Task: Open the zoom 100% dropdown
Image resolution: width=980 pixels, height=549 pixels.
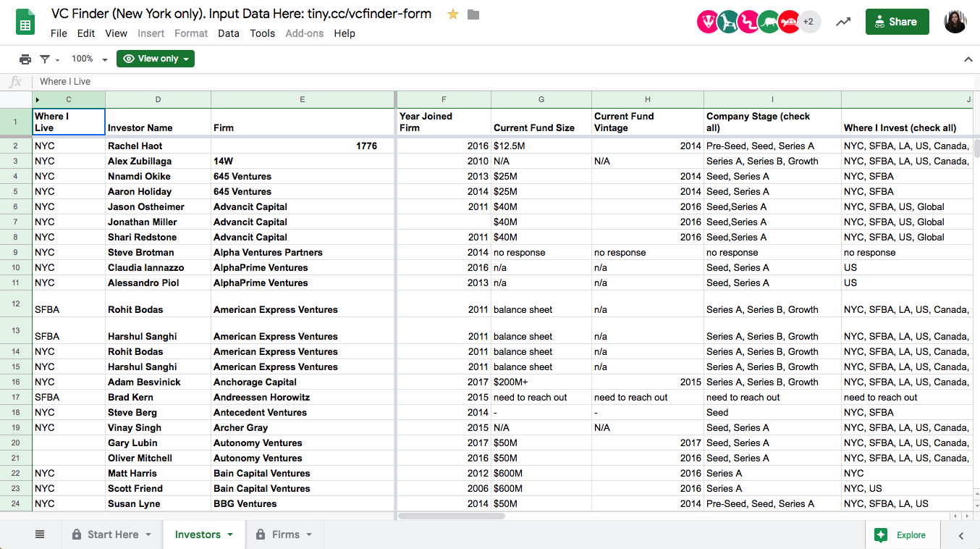Action: tap(90, 59)
